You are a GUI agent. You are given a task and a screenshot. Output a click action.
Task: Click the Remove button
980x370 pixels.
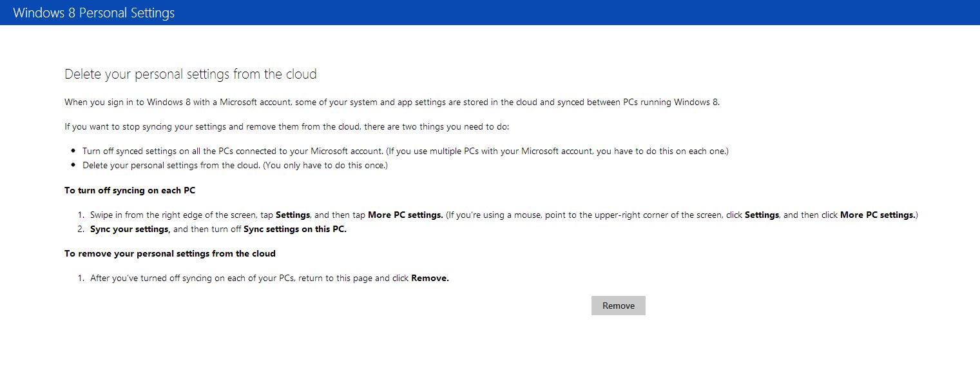(x=619, y=306)
